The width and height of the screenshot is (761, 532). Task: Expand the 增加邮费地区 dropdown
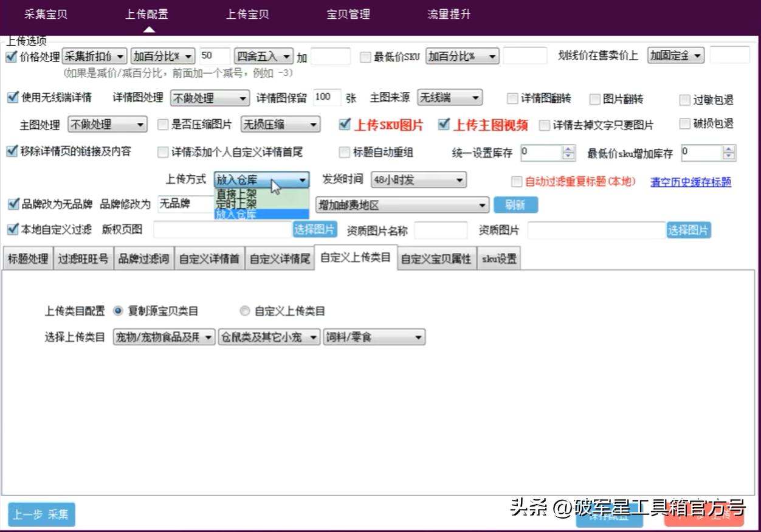(x=402, y=206)
